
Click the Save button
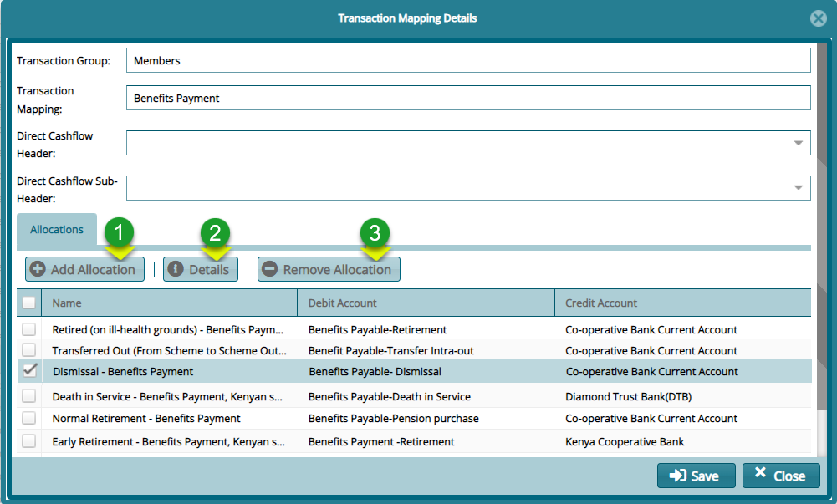pos(696,476)
